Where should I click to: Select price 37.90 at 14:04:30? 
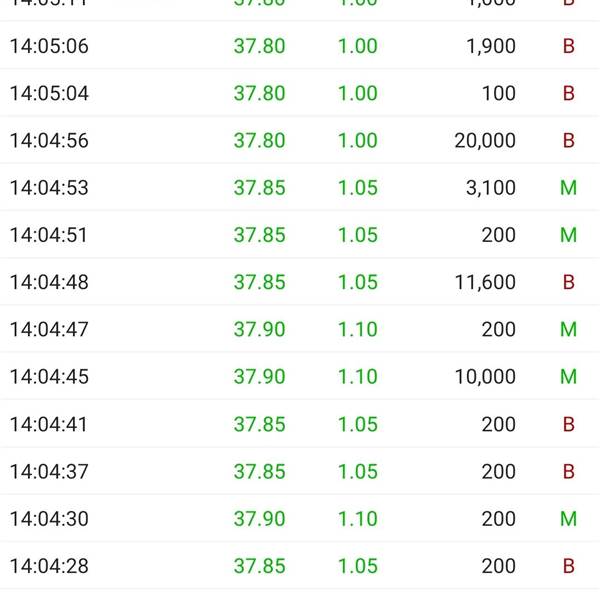coord(259,519)
